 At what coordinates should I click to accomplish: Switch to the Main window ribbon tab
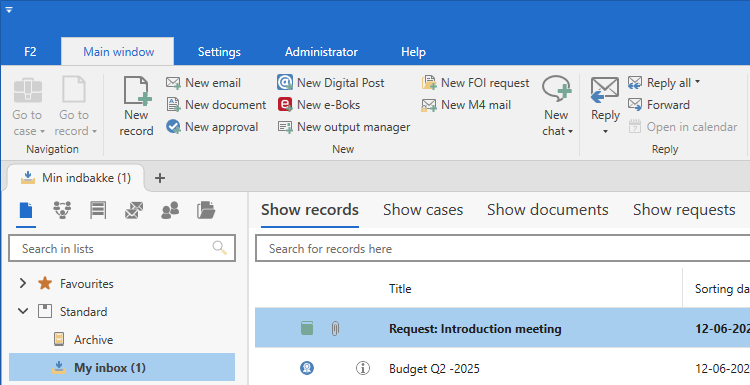pos(118,52)
